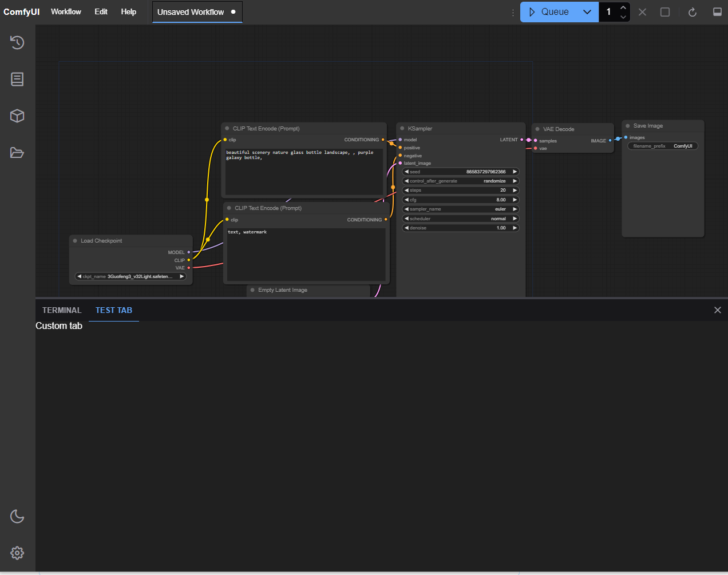
Task: Open the node library sidebar
Action: tap(17, 79)
